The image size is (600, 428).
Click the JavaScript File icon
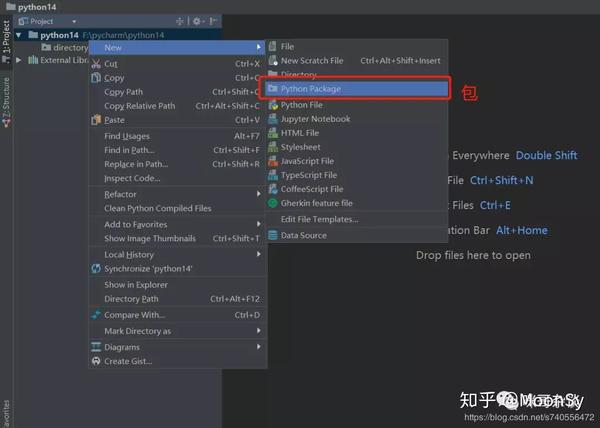coord(273,161)
